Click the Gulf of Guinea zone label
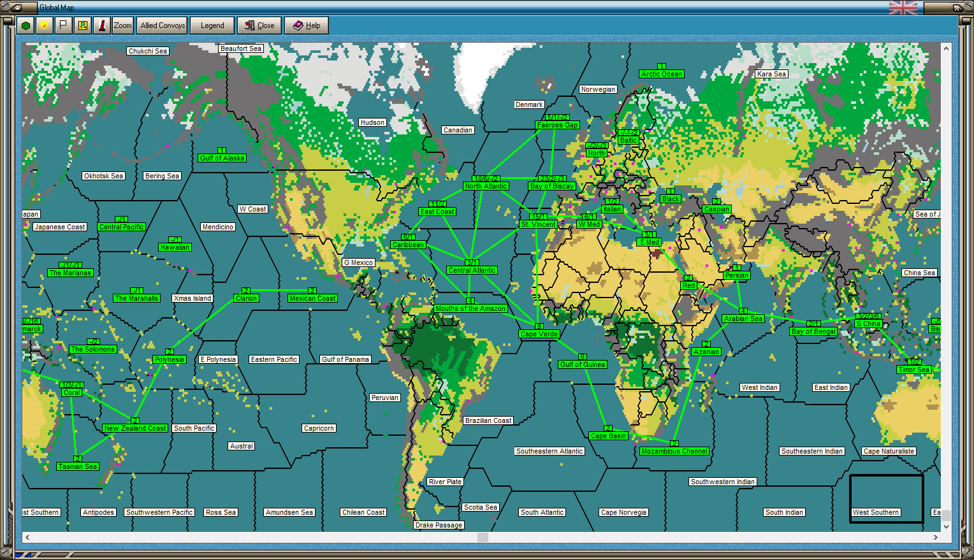974x560 pixels. click(x=583, y=364)
